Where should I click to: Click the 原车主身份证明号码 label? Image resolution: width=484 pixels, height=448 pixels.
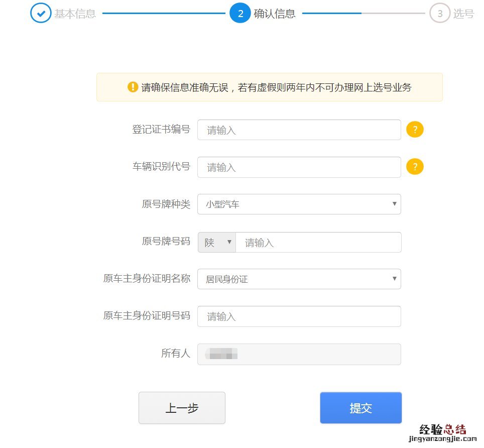point(147,315)
